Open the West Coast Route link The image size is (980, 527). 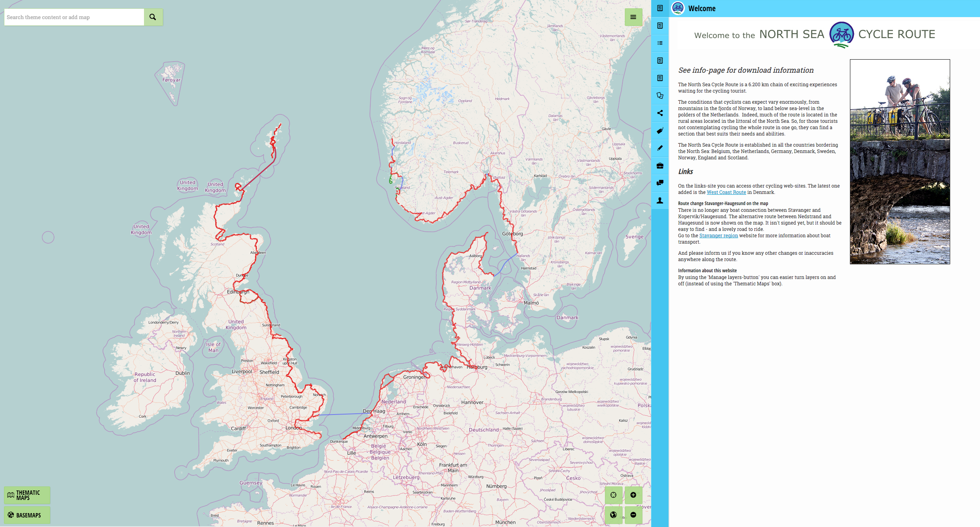(726, 192)
